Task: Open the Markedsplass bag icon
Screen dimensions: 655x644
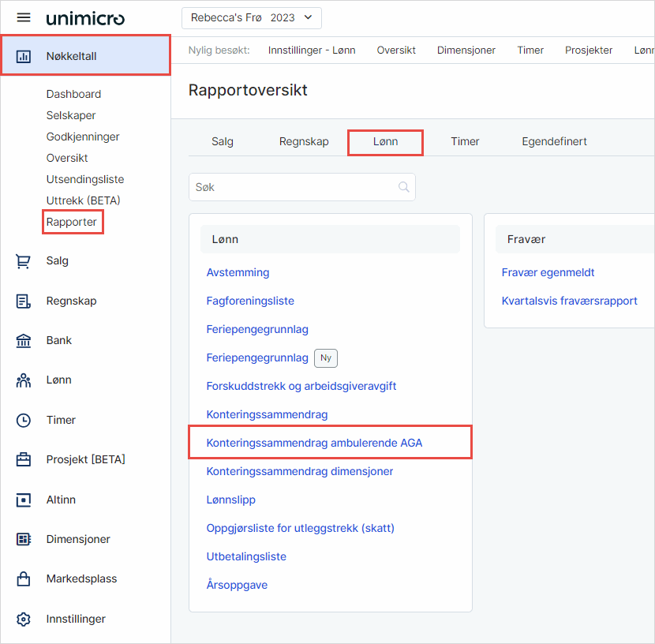Action: tap(24, 579)
